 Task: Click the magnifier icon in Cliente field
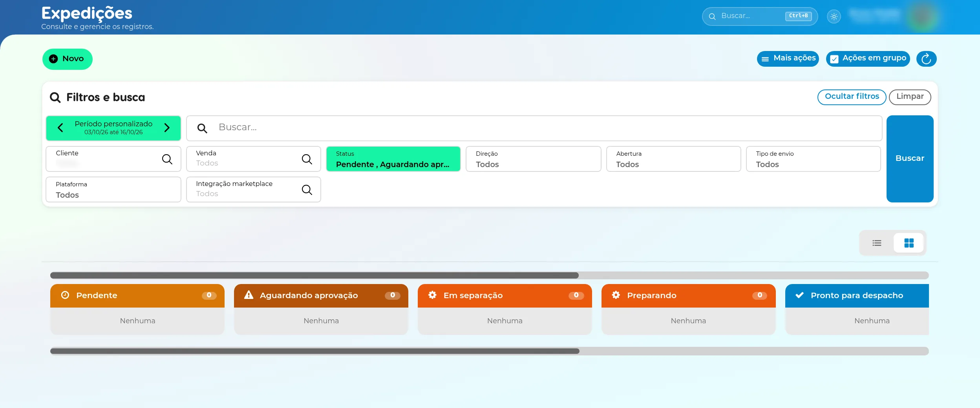(167, 159)
